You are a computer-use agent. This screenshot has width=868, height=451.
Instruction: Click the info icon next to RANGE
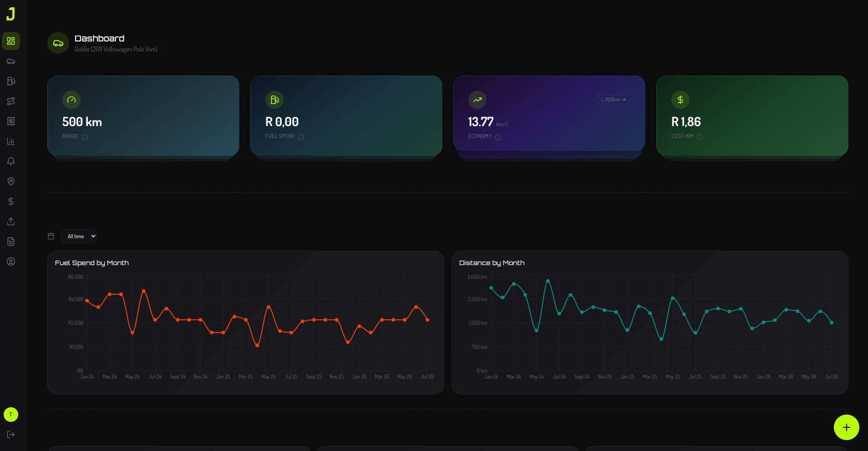(85, 137)
